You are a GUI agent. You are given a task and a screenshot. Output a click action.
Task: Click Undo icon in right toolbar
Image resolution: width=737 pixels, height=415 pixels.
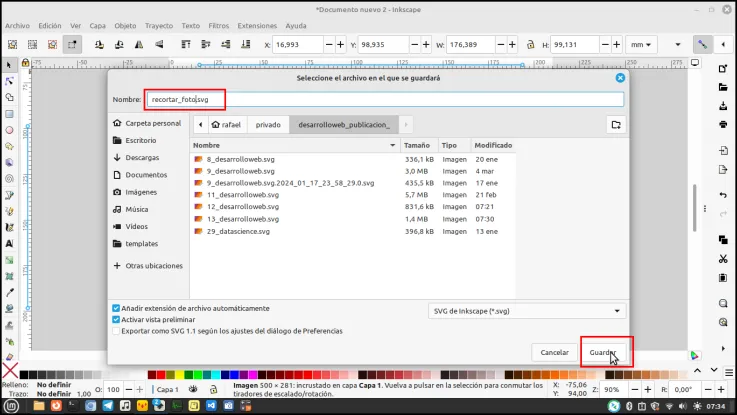tap(723, 195)
